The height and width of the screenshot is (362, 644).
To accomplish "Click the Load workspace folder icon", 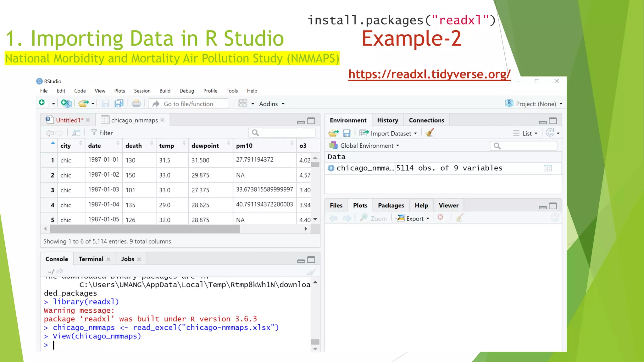I will coord(334,133).
